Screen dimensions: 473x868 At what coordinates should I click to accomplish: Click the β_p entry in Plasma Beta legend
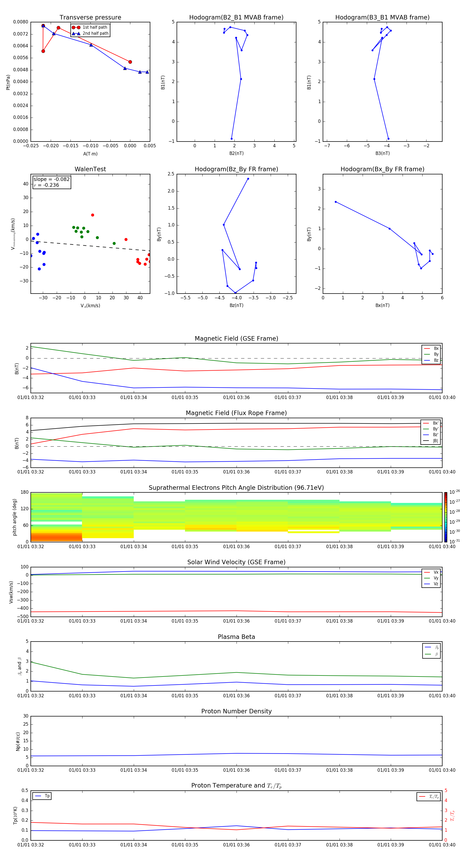pyautogui.click(x=432, y=647)
